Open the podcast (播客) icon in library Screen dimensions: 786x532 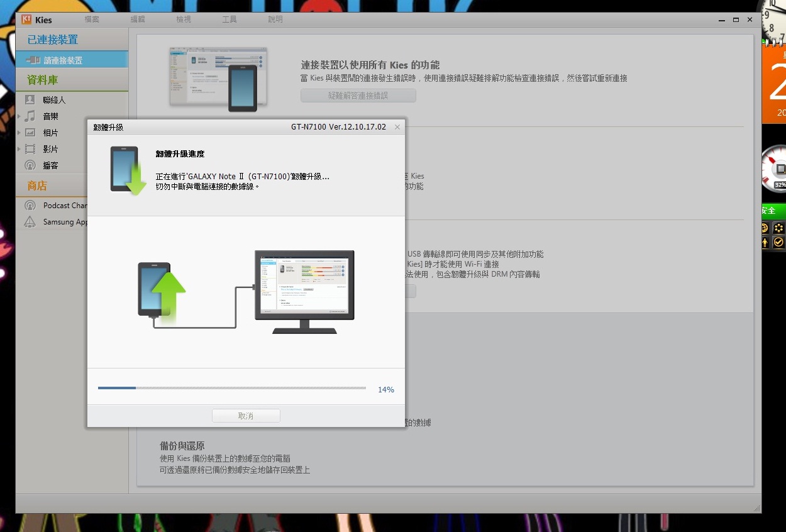(x=30, y=165)
